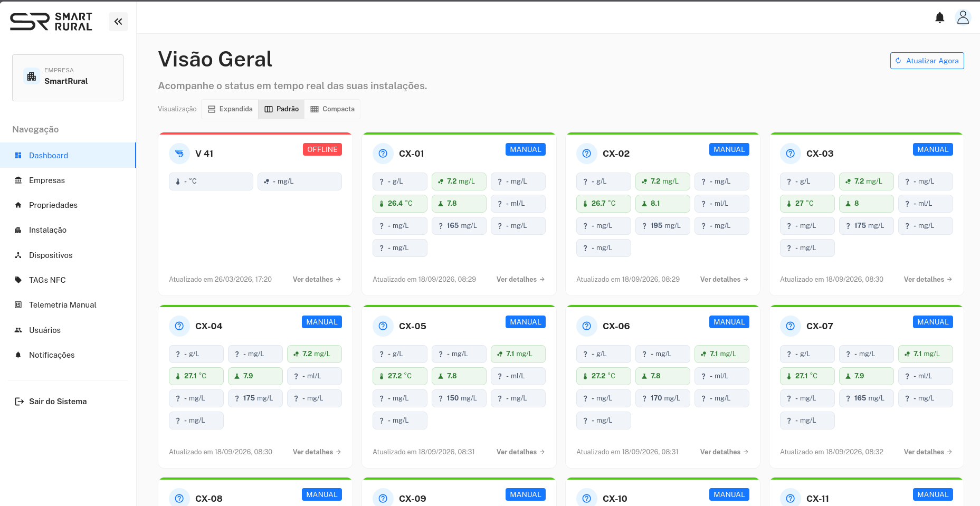Screen dimensions: 980x506
Task: Click Atualizado em 26/03/2026, 17:20 text
Action: pyautogui.click(x=221, y=279)
